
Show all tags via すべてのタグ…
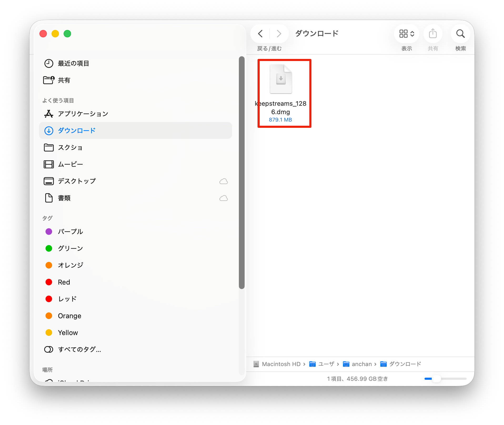[x=79, y=350]
